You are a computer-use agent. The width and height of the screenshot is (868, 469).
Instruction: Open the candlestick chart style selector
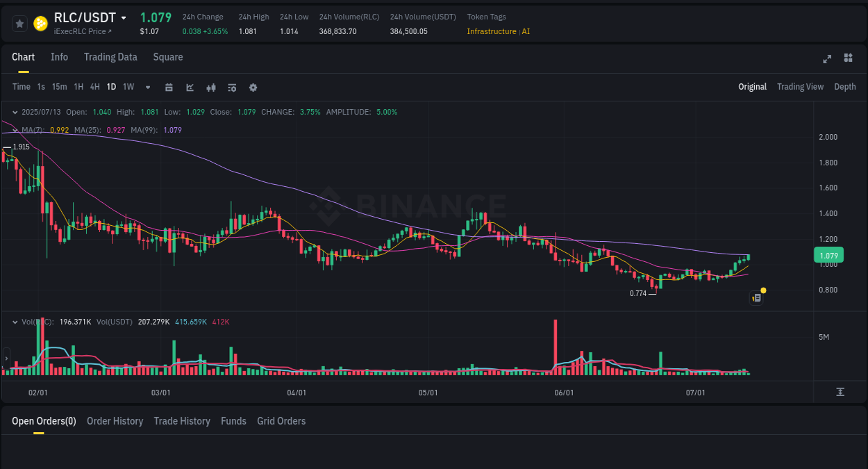[211, 87]
